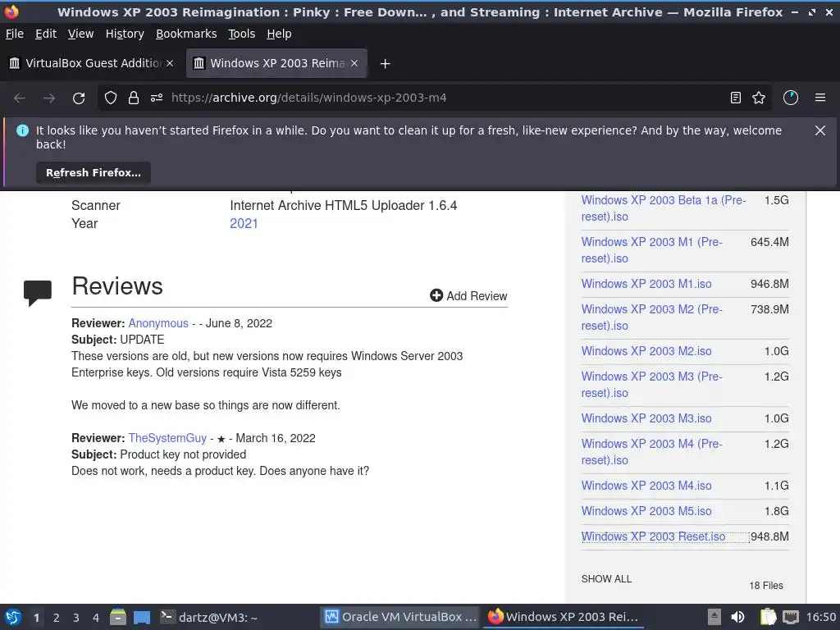
Task: Download Windows XP 2003 M3.iso
Action: point(646,418)
